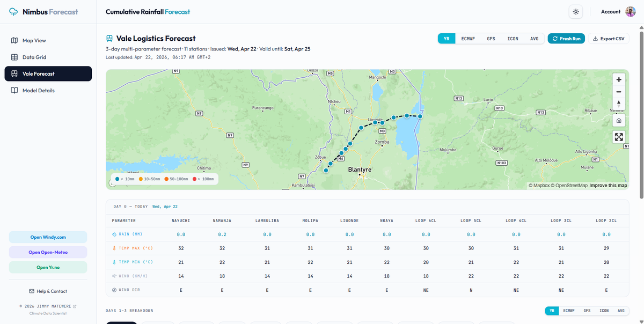Choose AVG in Days 1-3 breakdown selector
644x324 pixels.
pos(621,311)
